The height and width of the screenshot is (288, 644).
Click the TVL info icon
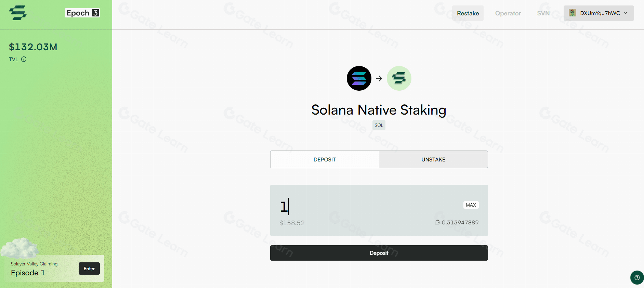[24, 59]
